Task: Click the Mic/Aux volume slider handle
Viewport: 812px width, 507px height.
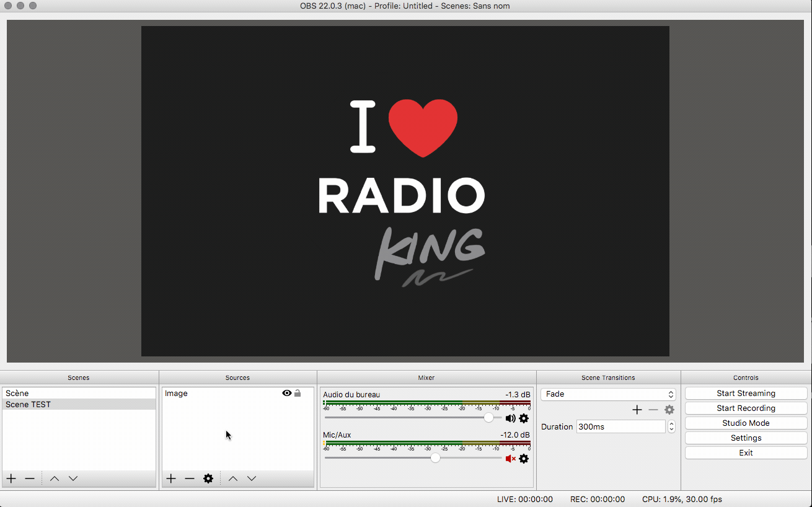Action: point(435,458)
